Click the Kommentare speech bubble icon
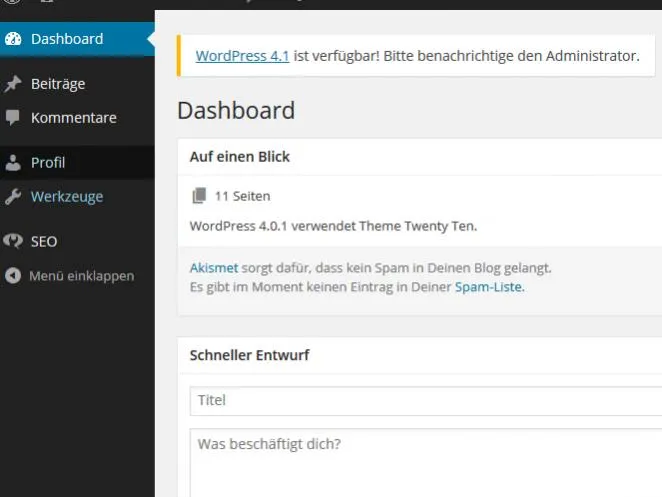The height and width of the screenshot is (497, 662). [x=13, y=118]
